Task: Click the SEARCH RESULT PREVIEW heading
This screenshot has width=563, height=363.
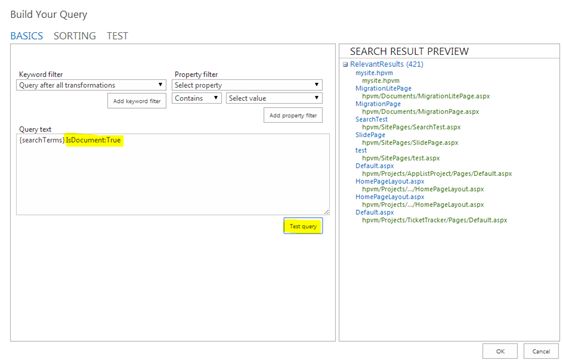Action: tap(409, 51)
